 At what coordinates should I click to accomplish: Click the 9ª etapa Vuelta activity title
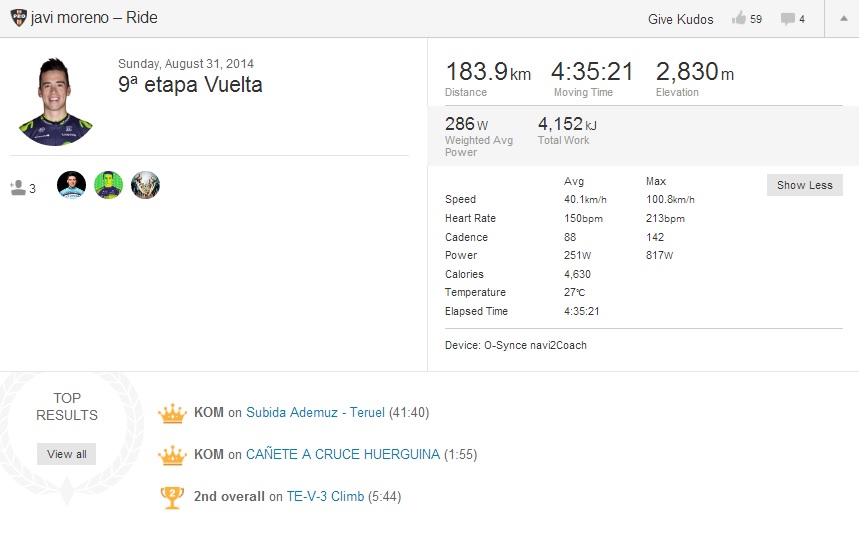click(190, 85)
